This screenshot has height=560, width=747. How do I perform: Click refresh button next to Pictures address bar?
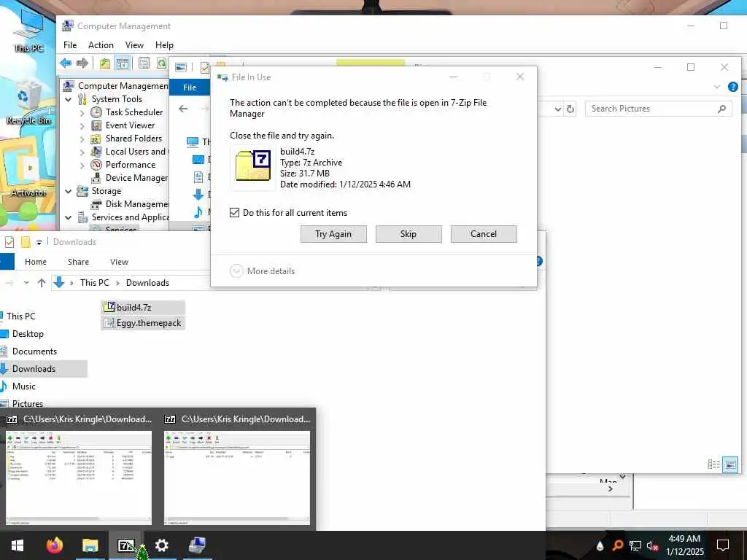point(570,109)
